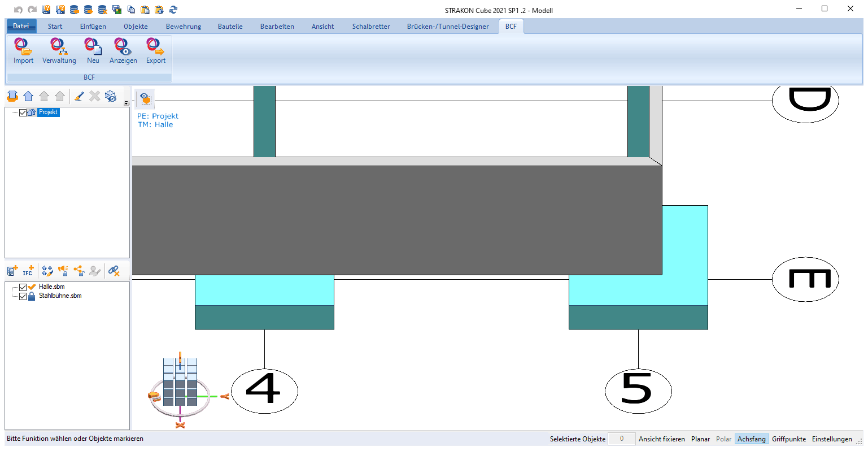Expand the project toolbar overflow arrow
Viewport: 868px width, 451px height.
pos(127,103)
